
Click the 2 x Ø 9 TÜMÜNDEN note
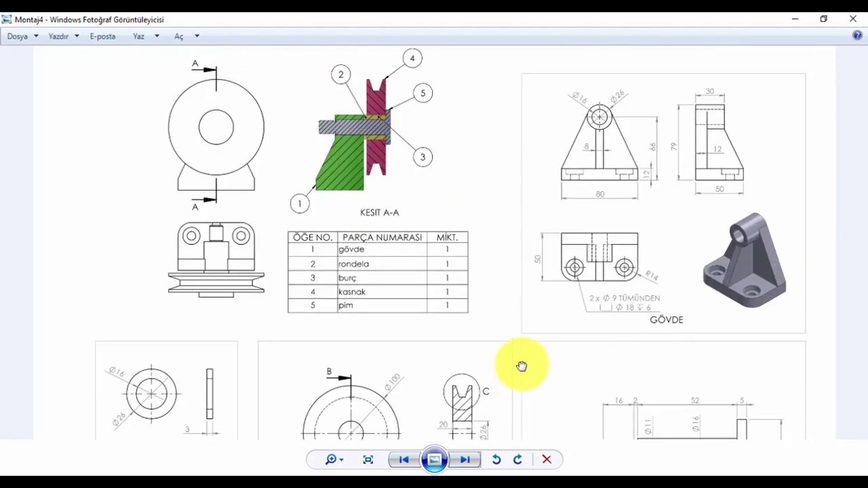625,298
